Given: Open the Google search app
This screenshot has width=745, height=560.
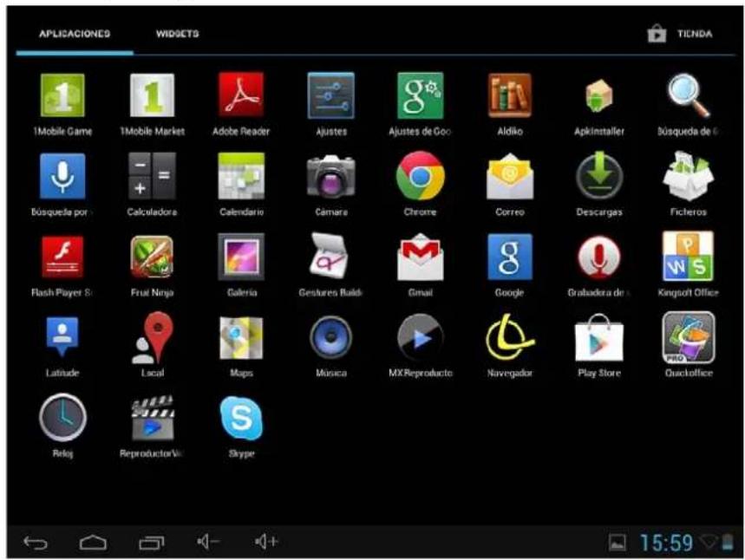Looking at the screenshot, I should click(510, 257).
